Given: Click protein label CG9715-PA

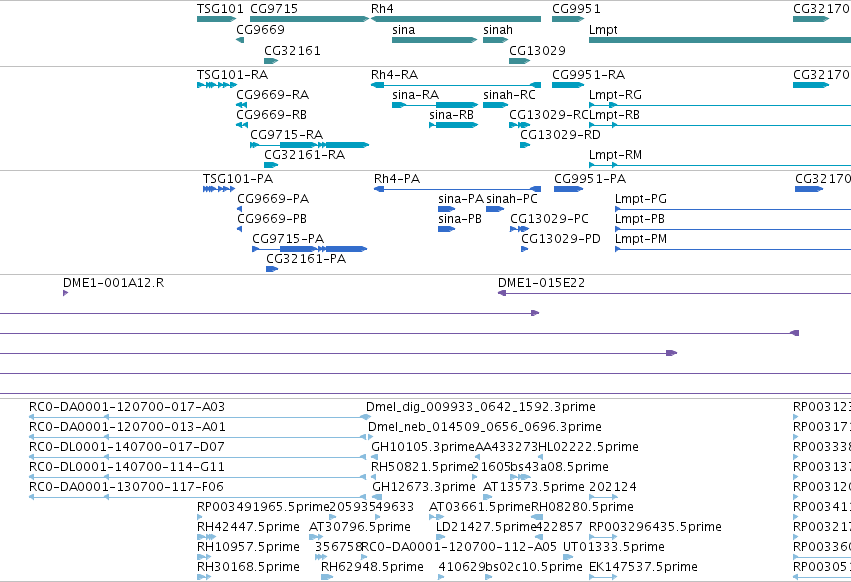Looking at the screenshot, I should click(288, 238).
